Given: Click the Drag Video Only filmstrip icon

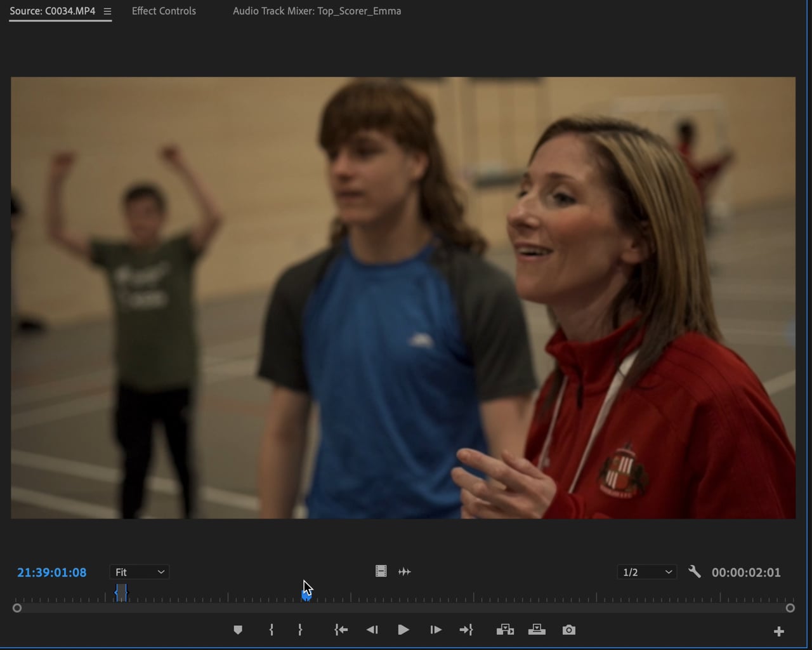Looking at the screenshot, I should (381, 571).
